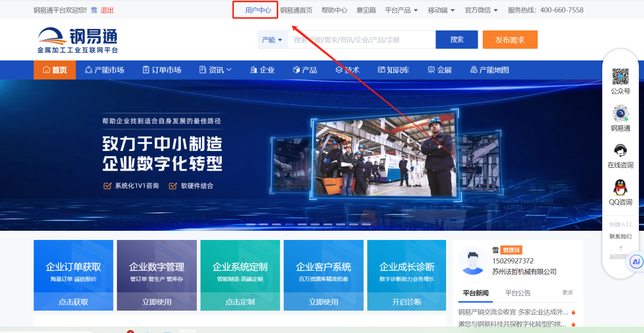The width and height of the screenshot is (644, 333).
Task: Select the first banner carousel indicator
Action: click(x=251, y=224)
